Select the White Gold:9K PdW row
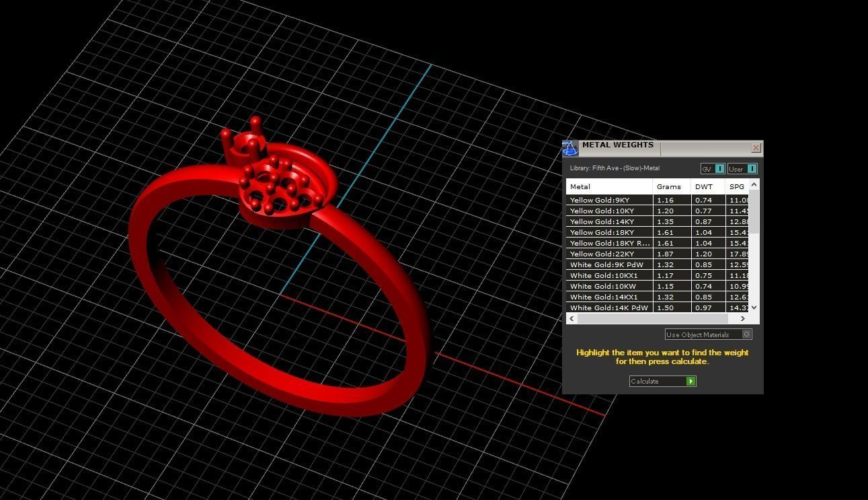This screenshot has width=868, height=500. point(658,265)
